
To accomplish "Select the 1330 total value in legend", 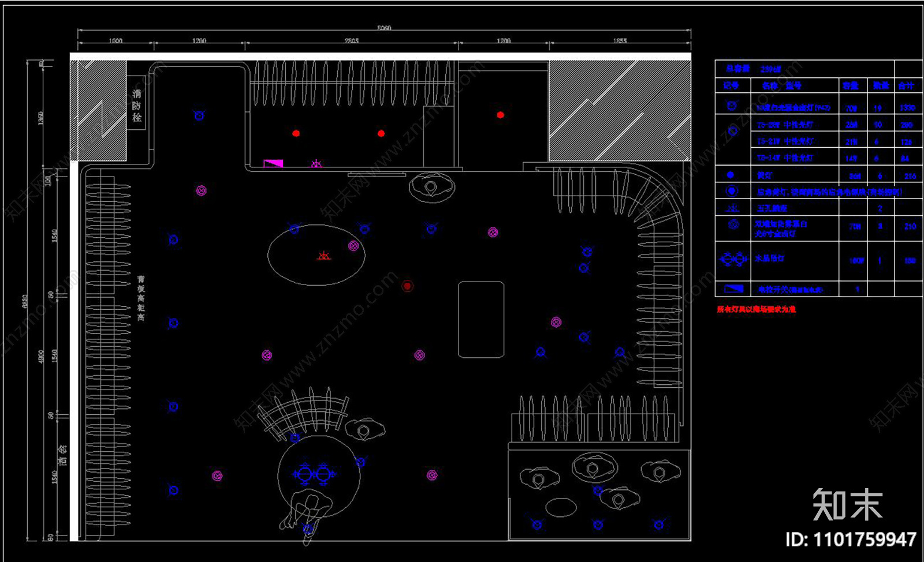I will coord(907,108).
